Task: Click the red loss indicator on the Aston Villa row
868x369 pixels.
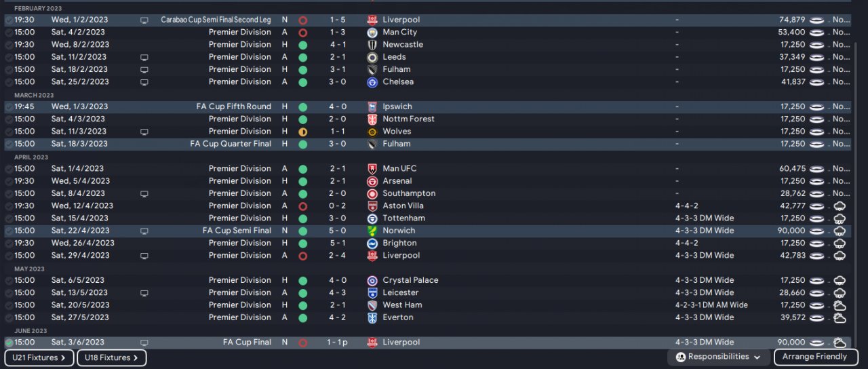Action: point(302,206)
